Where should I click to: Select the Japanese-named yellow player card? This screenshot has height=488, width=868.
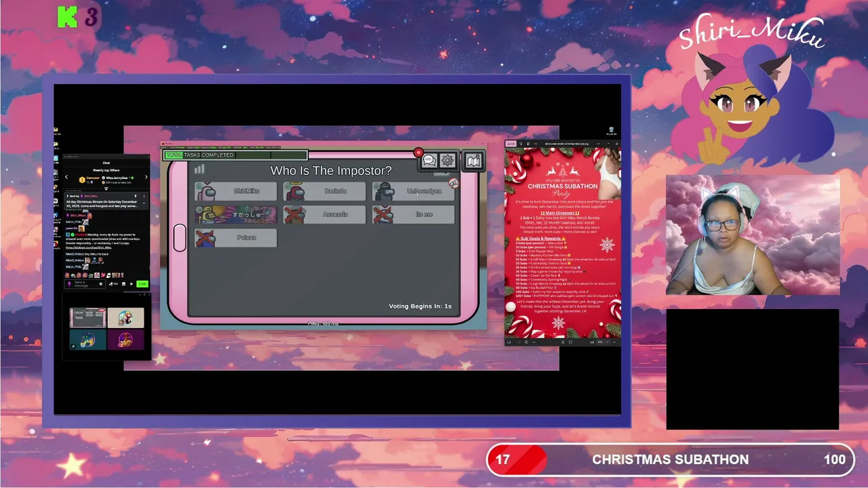pos(235,215)
